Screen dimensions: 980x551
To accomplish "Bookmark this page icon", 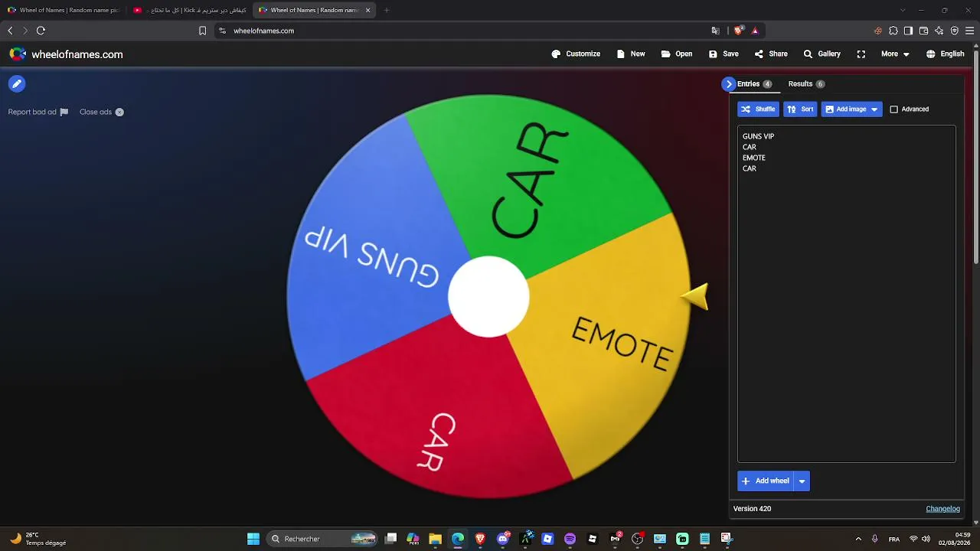I will pos(202,31).
